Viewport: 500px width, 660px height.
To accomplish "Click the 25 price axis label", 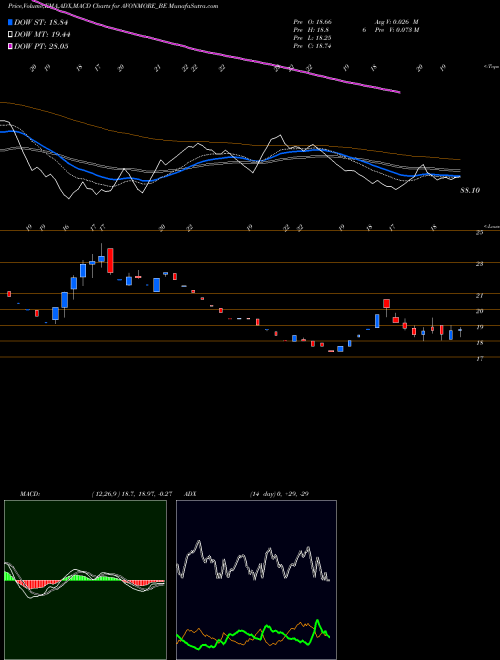I will click(x=479, y=233).
